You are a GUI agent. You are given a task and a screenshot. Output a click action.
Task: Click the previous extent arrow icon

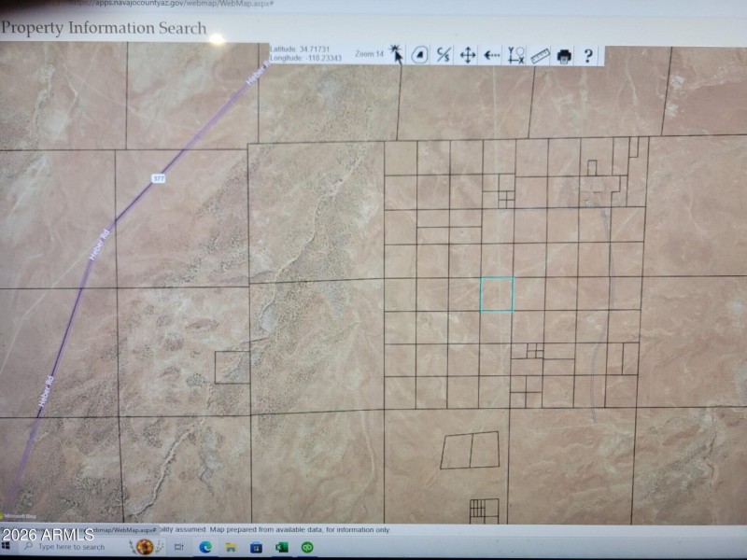coord(491,55)
